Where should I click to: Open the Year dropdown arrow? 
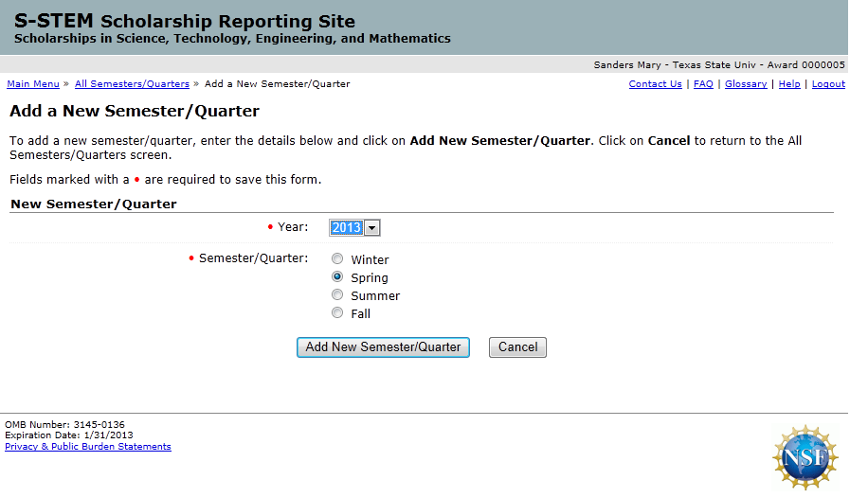pos(372,228)
